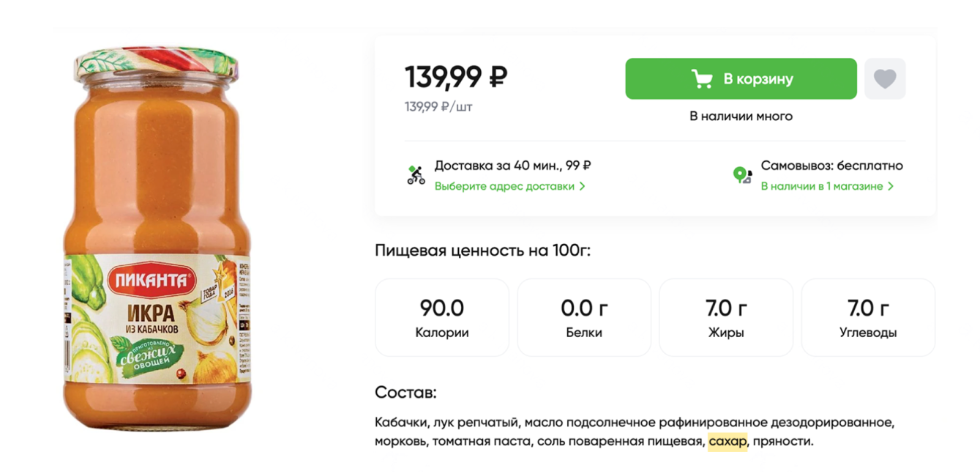
Task: Click the store pickup location pin icon
Action: coord(744,174)
